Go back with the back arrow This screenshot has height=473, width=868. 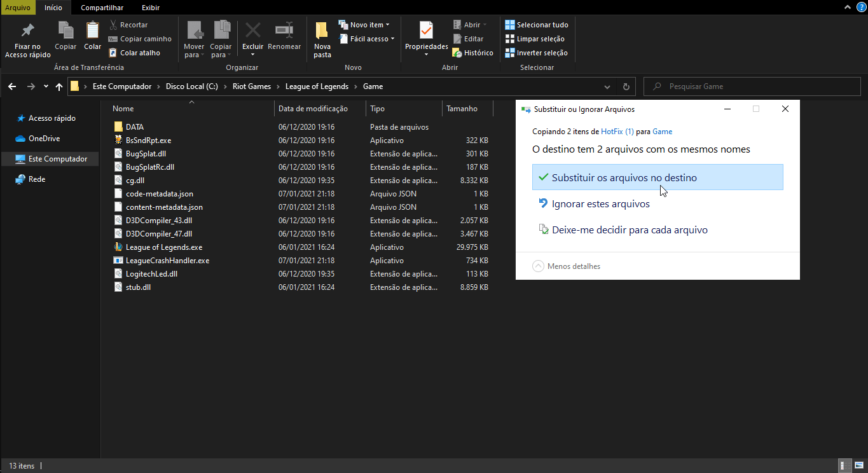(12, 86)
